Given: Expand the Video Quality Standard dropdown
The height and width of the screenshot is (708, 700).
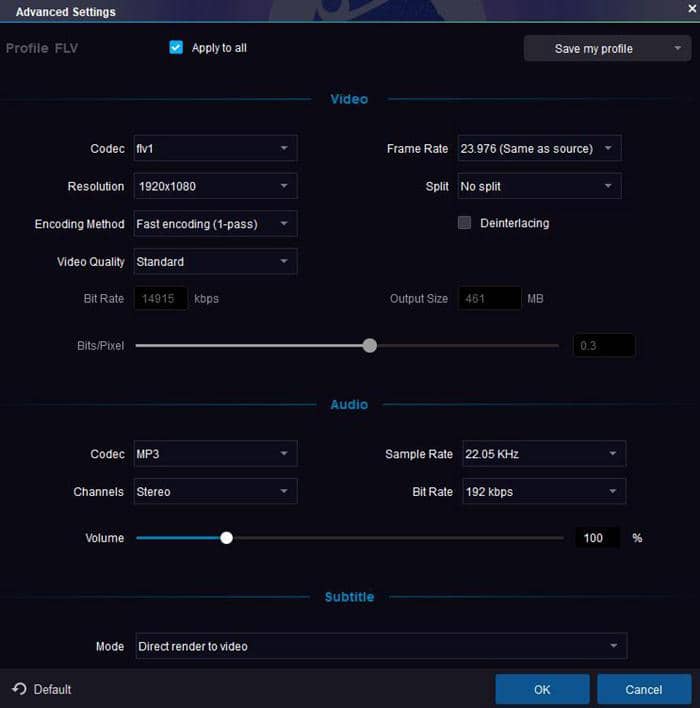Looking at the screenshot, I should (x=214, y=262).
